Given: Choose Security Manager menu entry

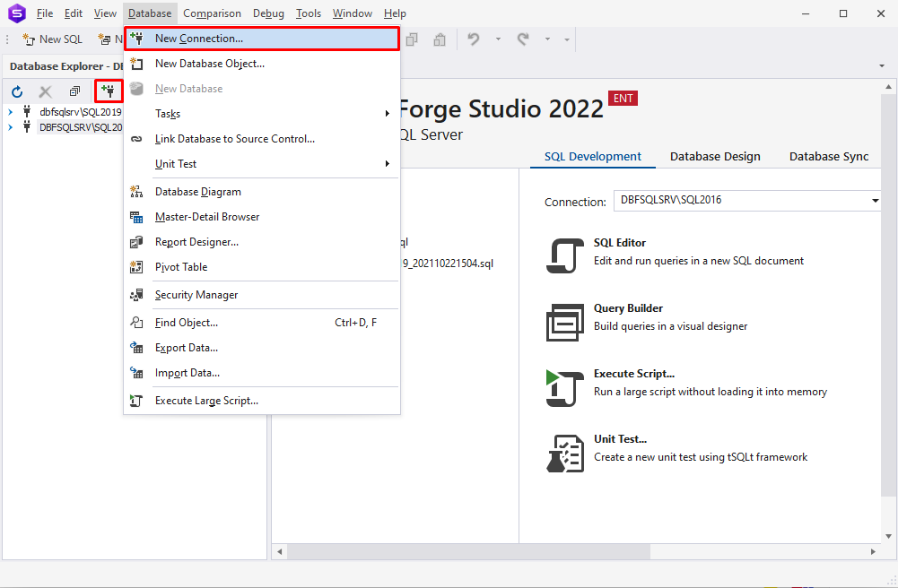Looking at the screenshot, I should (x=196, y=295).
